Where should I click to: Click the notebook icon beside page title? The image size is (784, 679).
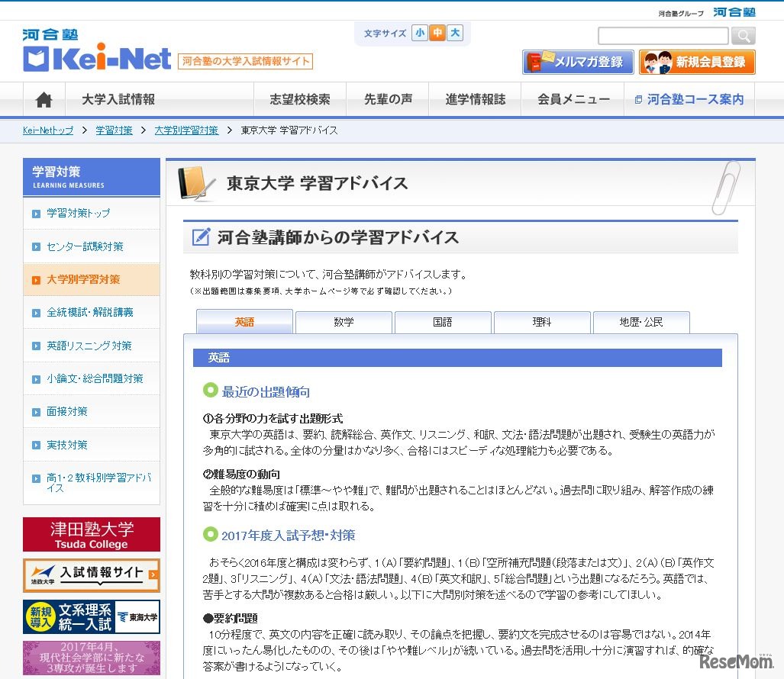pyautogui.click(x=197, y=183)
